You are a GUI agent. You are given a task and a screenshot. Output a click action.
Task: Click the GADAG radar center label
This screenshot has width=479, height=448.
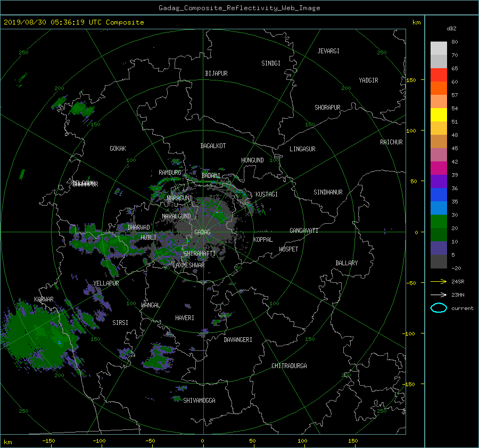(x=202, y=232)
